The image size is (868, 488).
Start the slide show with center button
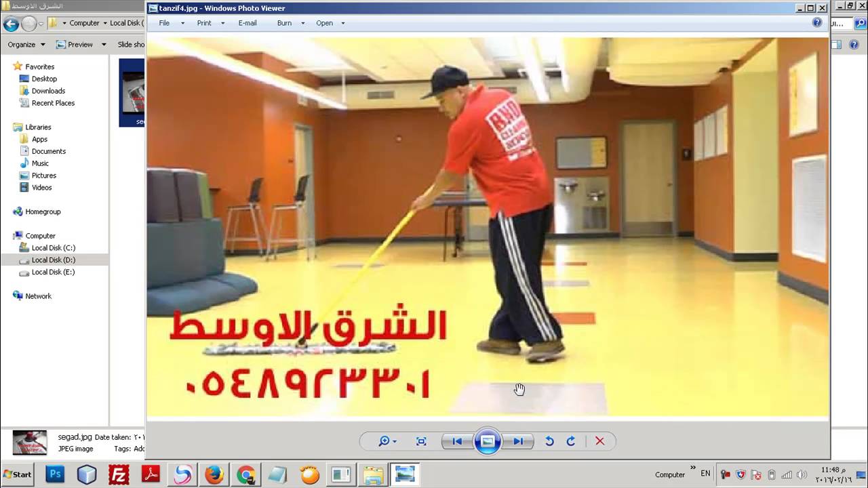pyautogui.click(x=487, y=441)
